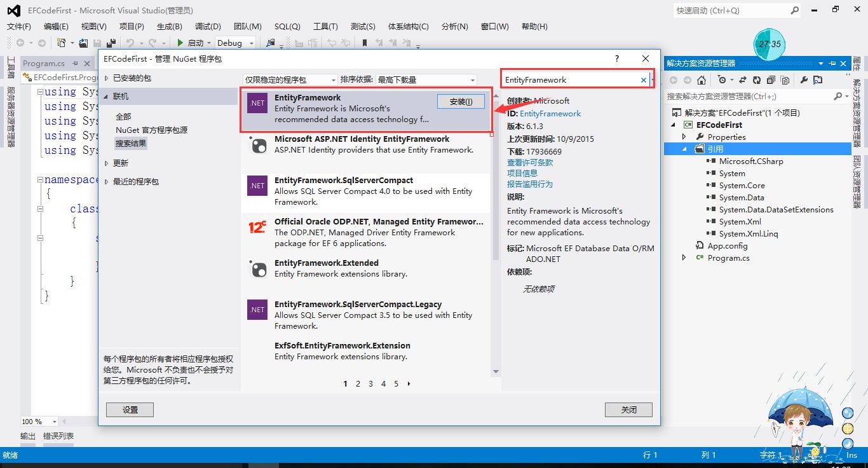
Task: Click the 关闭 button in NuGet dialog
Action: [628, 410]
